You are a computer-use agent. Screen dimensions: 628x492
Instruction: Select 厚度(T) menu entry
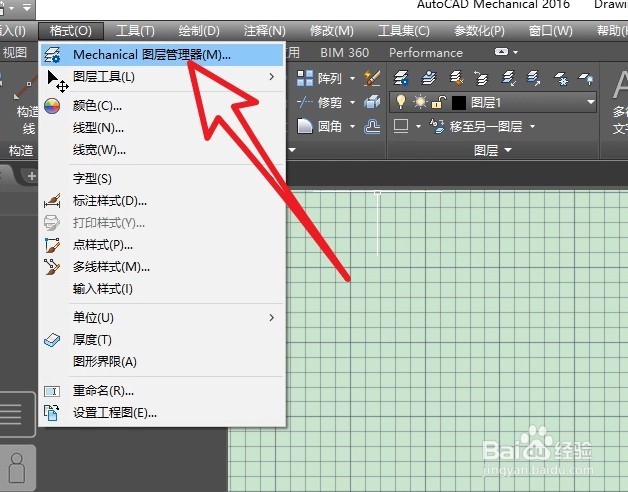(x=162, y=340)
